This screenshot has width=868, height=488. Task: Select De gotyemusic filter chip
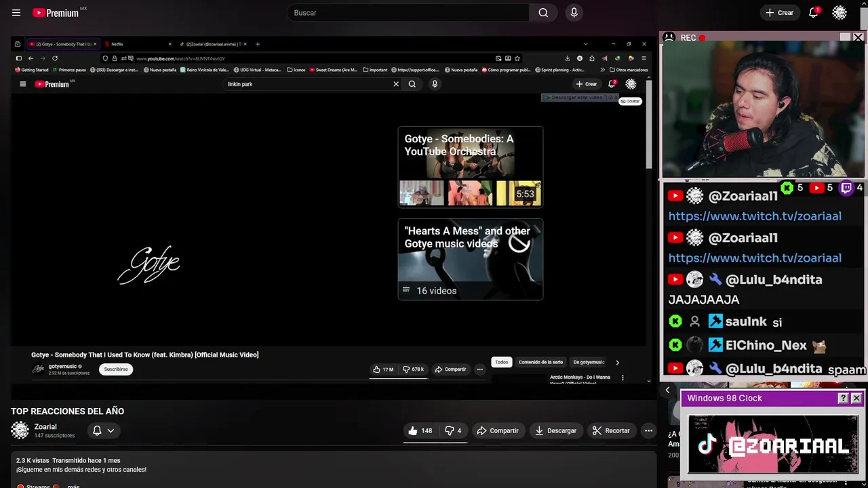coord(589,362)
